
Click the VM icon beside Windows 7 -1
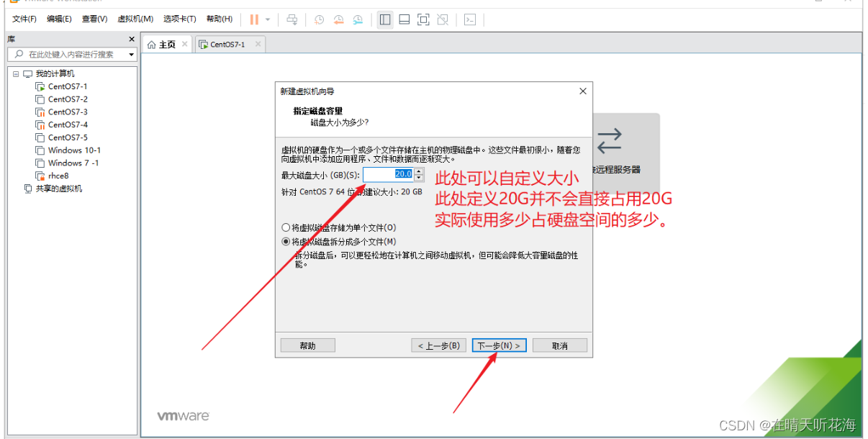pos(40,163)
